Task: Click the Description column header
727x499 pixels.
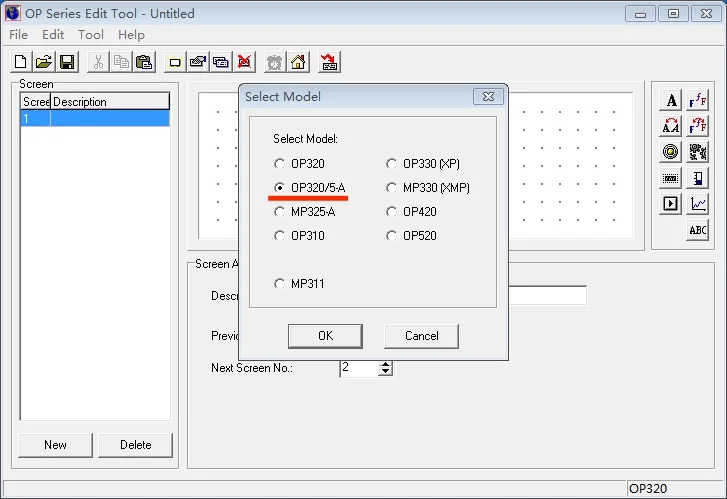Action: tap(110, 102)
